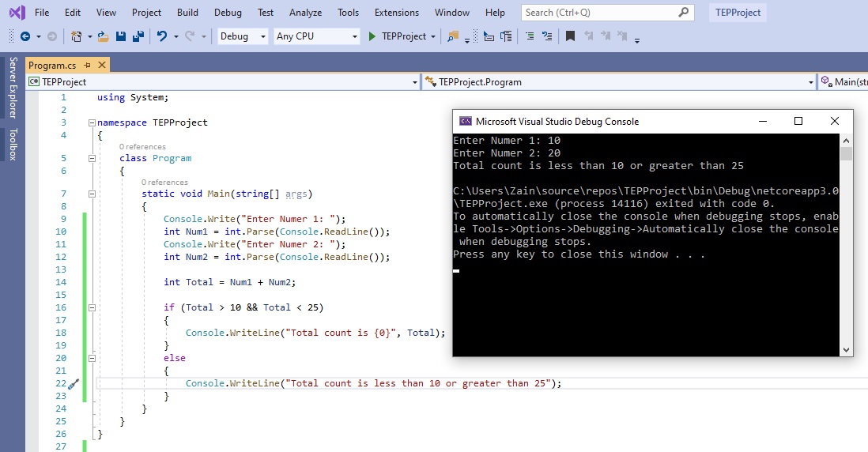
Task: Collapse the Main method region
Action: click(92, 194)
